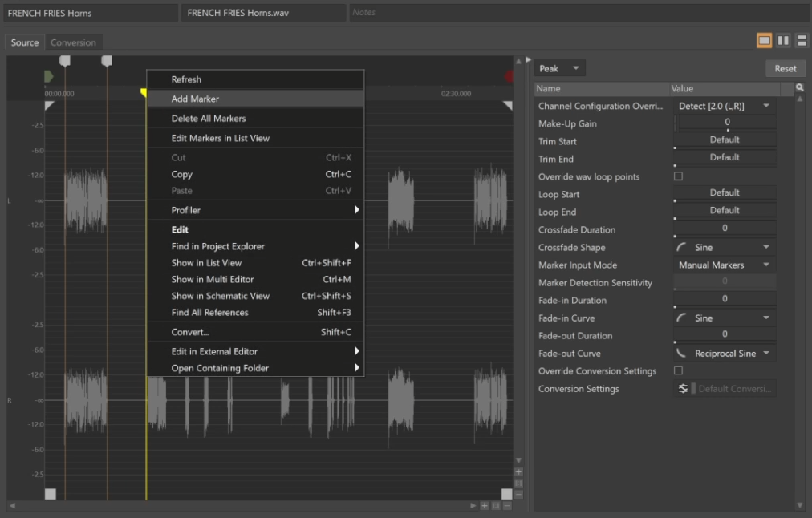This screenshot has height=518, width=812.
Task: Choose Find All References
Action: (x=255, y=312)
